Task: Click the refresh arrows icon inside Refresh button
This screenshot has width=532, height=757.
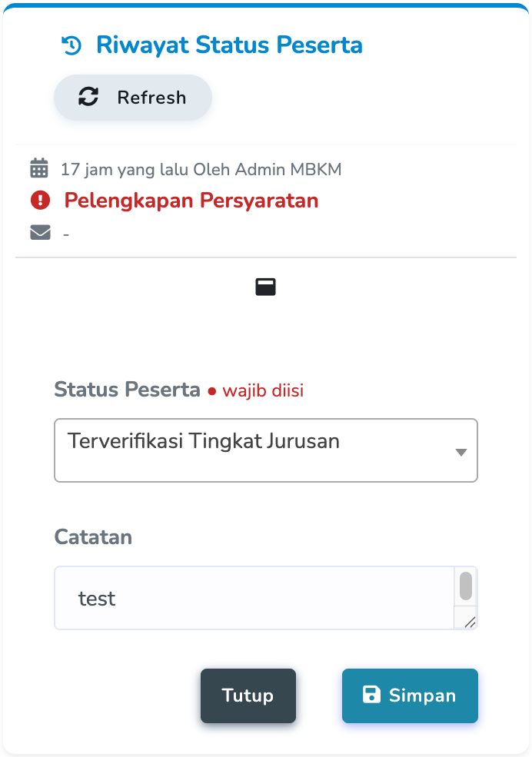Action: tap(88, 97)
